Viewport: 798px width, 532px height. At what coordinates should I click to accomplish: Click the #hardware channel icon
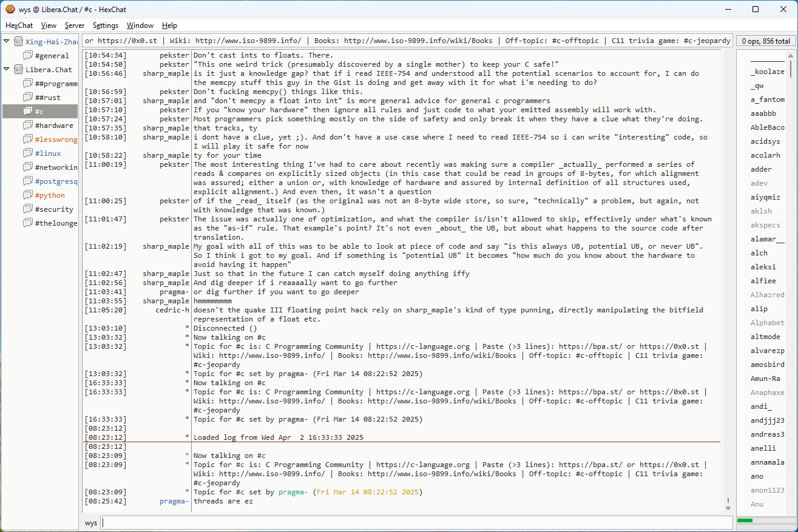pyautogui.click(x=28, y=126)
